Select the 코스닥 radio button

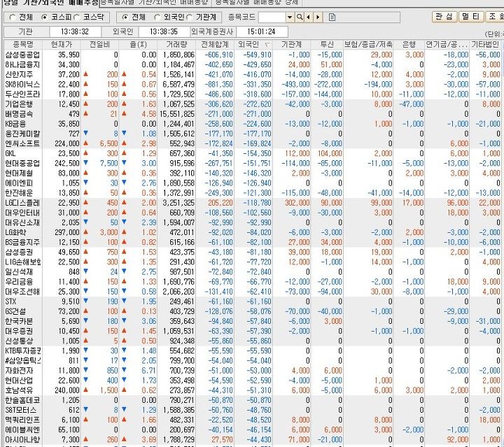(x=77, y=17)
